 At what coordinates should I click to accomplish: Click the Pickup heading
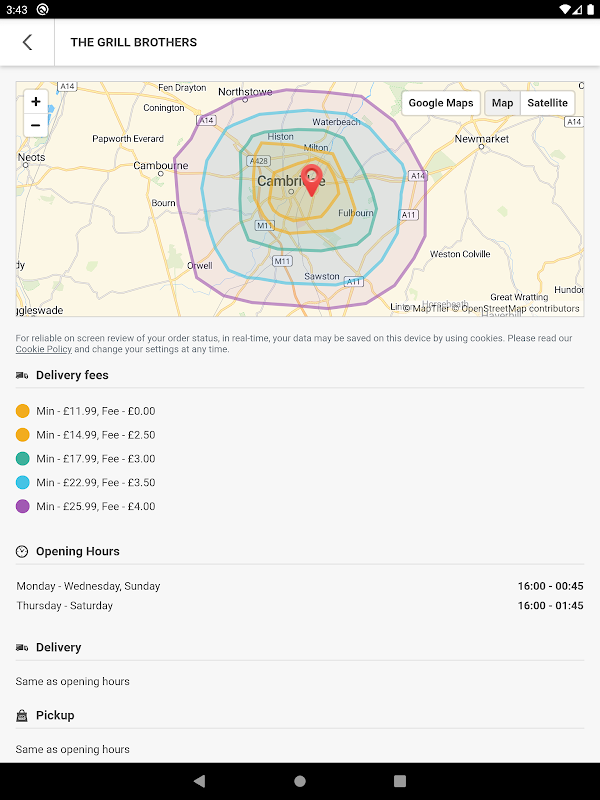pyautogui.click(x=55, y=716)
